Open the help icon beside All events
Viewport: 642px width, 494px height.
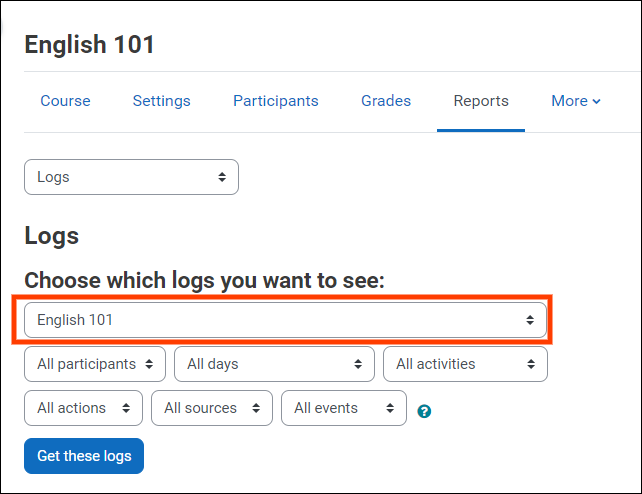click(x=424, y=411)
